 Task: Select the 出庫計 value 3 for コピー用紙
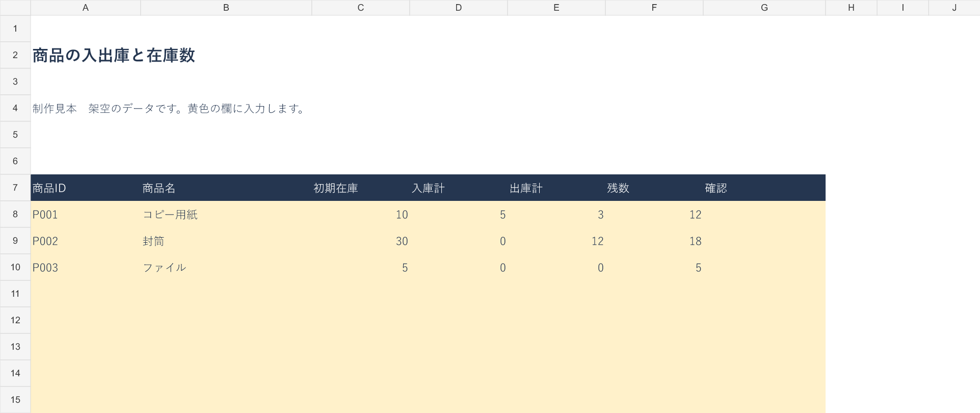[557, 215]
